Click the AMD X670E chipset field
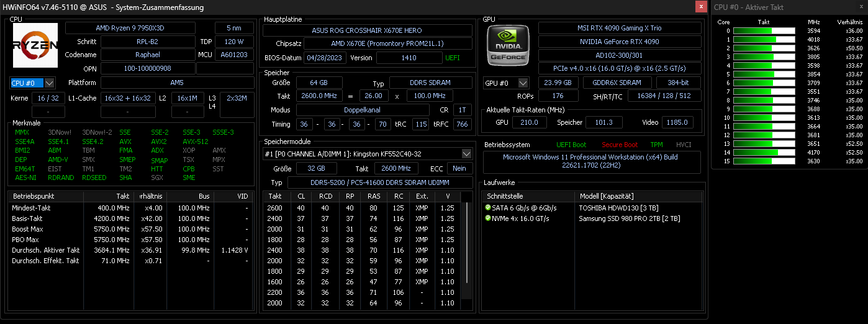The image size is (868, 324). pos(388,44)
